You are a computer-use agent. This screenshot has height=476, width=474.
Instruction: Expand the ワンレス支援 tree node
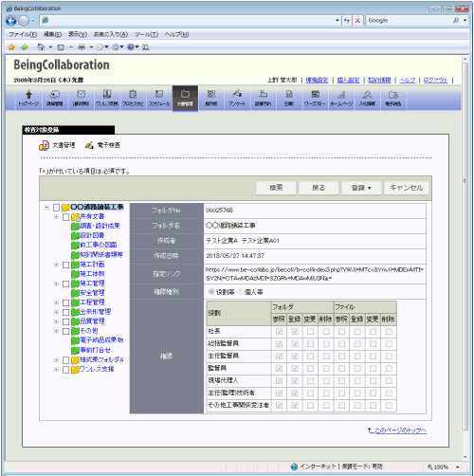click(x=56, y=369)
